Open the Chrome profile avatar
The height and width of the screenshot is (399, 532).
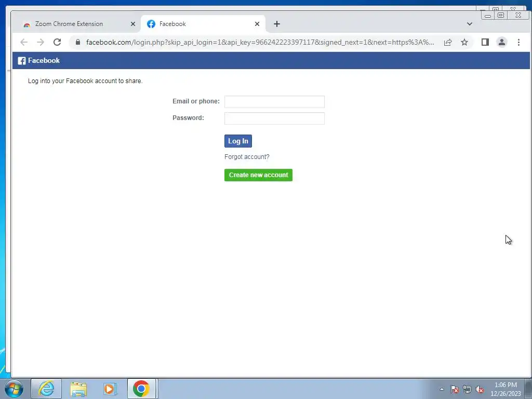502,42
